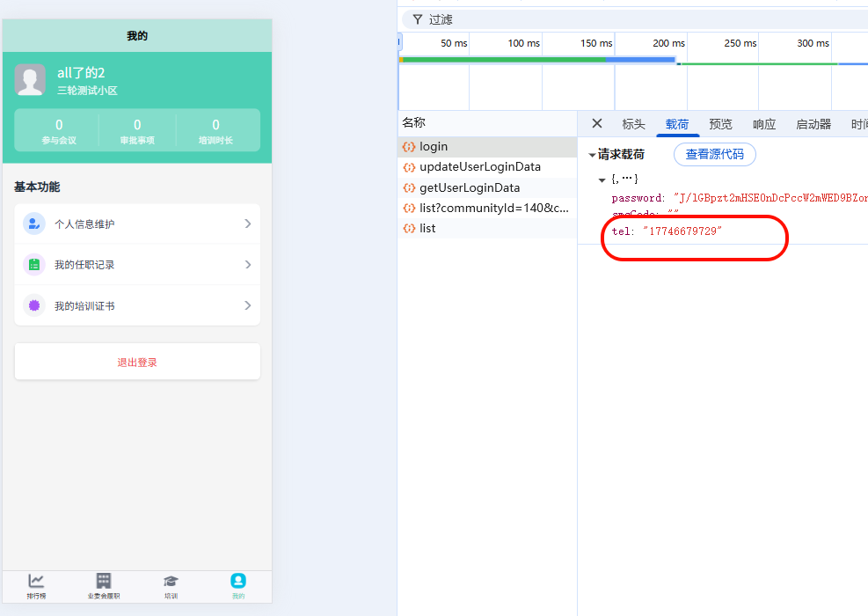Collapse the payload object tree node
The width and height of the screenshot is (868, 616).
click(602, 180)
